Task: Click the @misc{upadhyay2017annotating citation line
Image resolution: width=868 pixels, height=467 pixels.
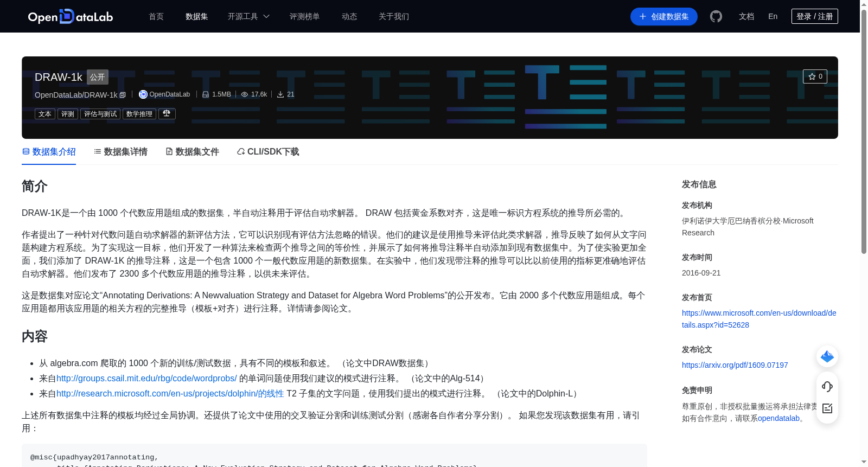Action: pos(94,457)
